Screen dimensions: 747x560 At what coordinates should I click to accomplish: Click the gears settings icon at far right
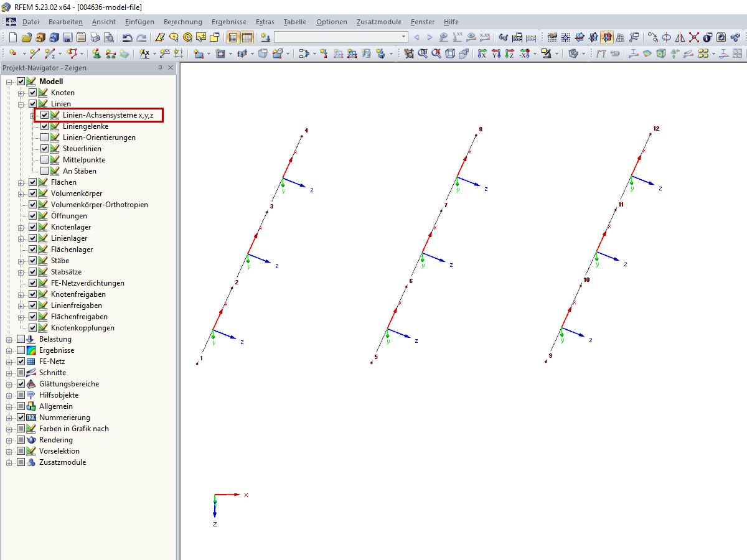[x=735, y=37]
